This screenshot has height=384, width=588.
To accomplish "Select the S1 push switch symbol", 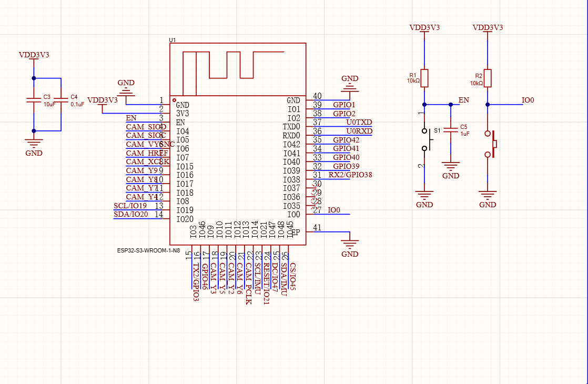I will (x=427, y=139).
